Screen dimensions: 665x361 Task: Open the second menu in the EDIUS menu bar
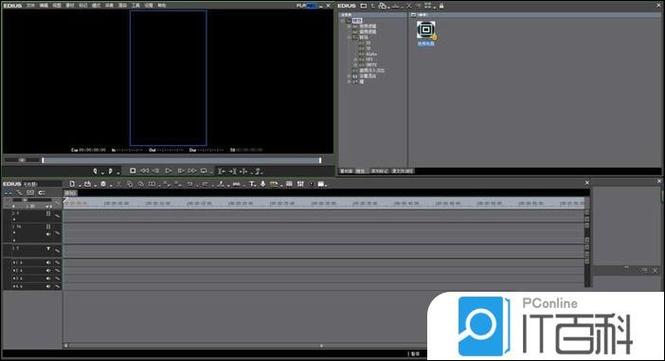[x=44, y=6]
